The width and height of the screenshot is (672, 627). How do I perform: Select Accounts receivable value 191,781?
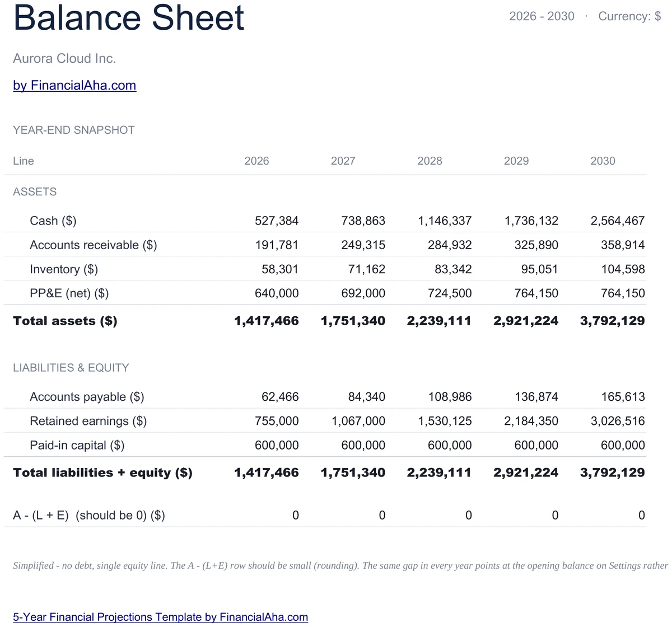277,245
